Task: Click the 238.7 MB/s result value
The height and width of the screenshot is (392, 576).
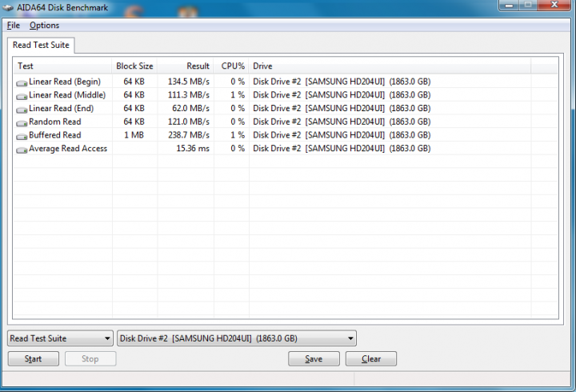Action: tap(189, 135)
